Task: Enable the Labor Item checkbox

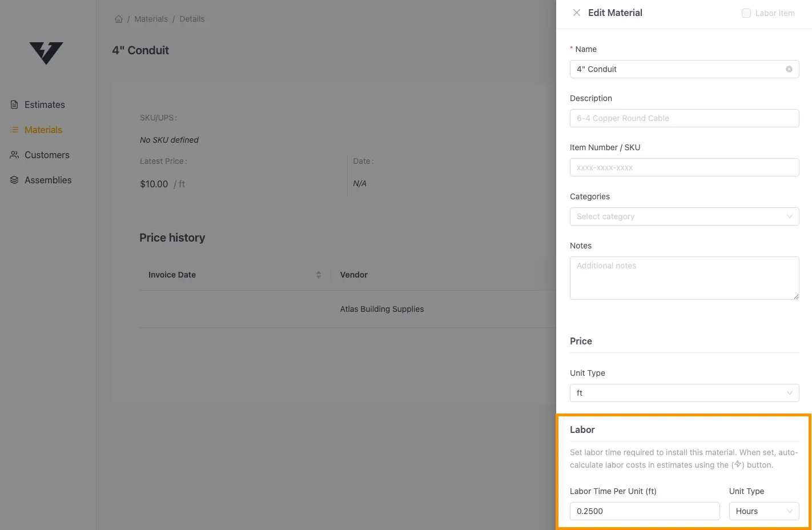Action: [746, 13]
